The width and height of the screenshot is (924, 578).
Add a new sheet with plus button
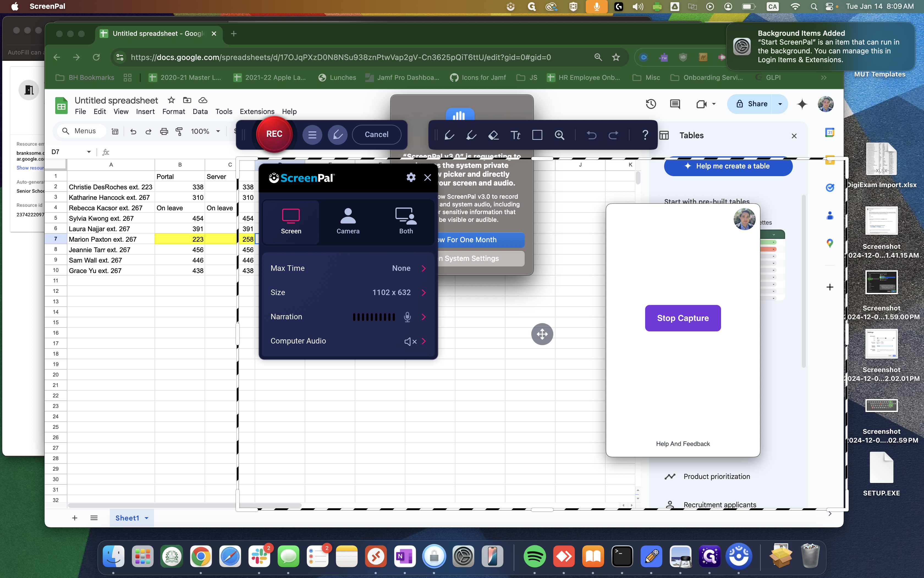pos(75,518)
